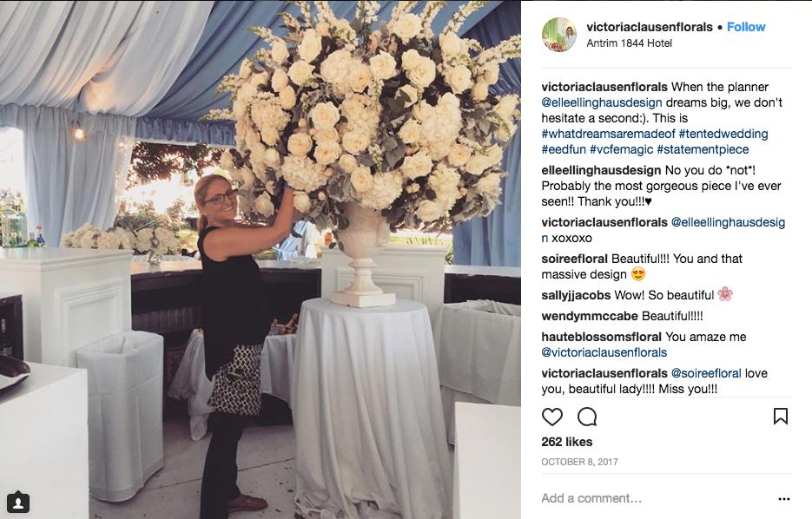Open the October 8, 2017 timestamp
Screen dimensions: 812x519
tap(580, 462)
